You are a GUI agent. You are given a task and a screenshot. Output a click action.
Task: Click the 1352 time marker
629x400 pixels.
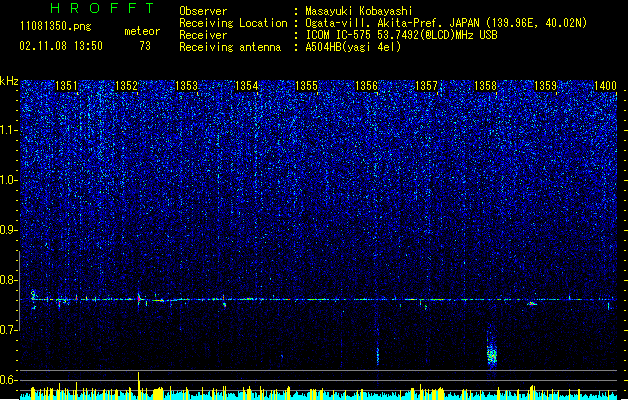(x=126, y=86)
